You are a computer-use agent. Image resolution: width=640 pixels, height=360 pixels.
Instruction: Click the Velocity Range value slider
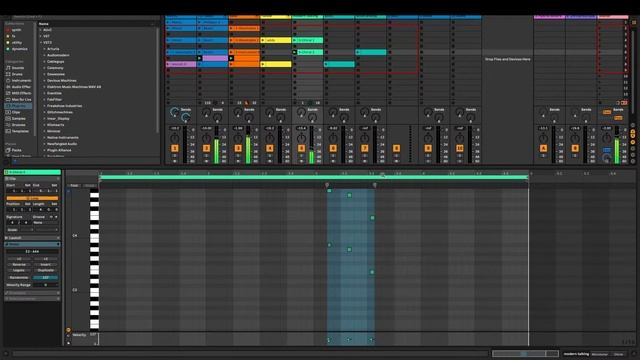pos(45,285)
